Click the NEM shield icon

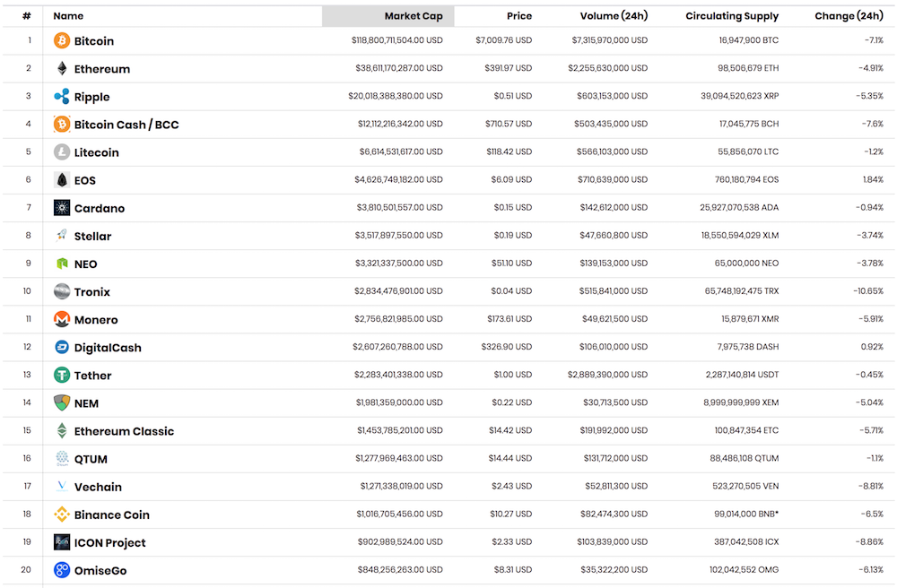coord(62,402)
